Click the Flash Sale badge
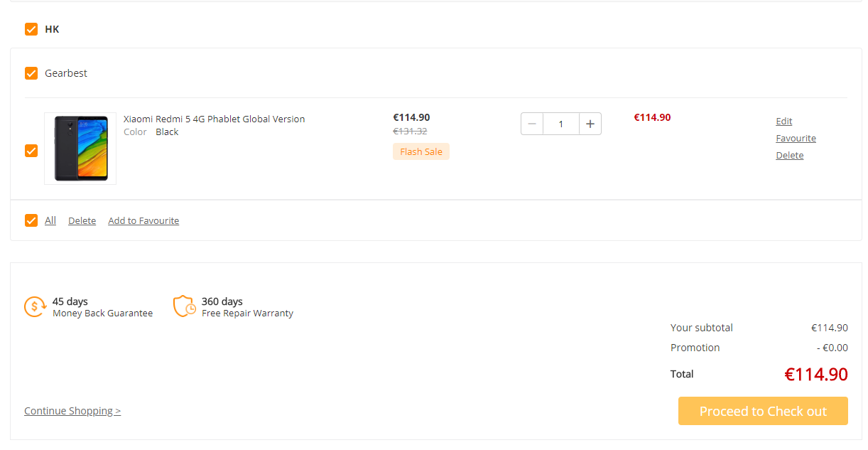This screenshot has height=450, width=868. 421,151
